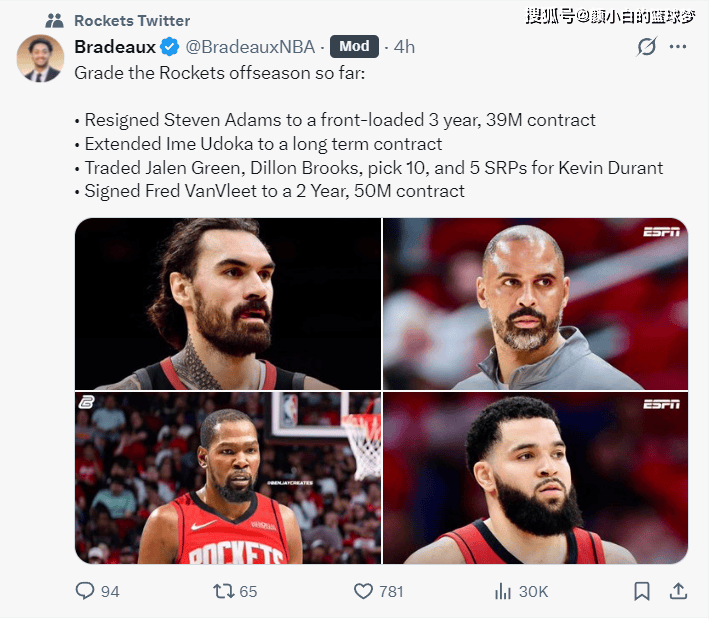
Task: Click the Mod badge
Action: (x=354, y=46)
